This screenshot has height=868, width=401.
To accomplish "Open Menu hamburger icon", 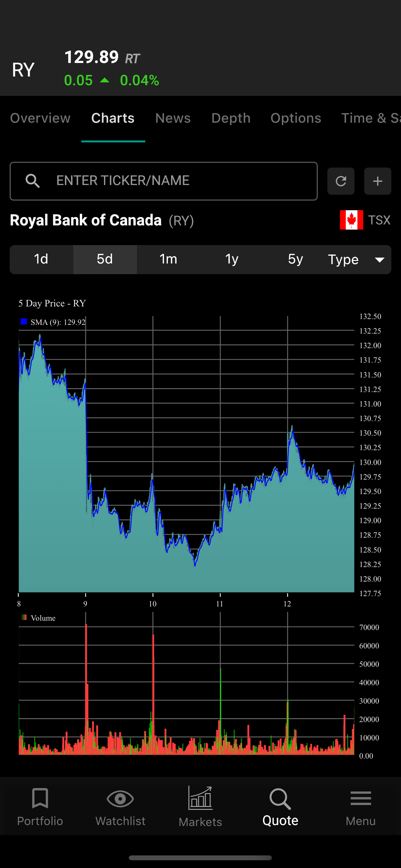I will tap(361, 798).
